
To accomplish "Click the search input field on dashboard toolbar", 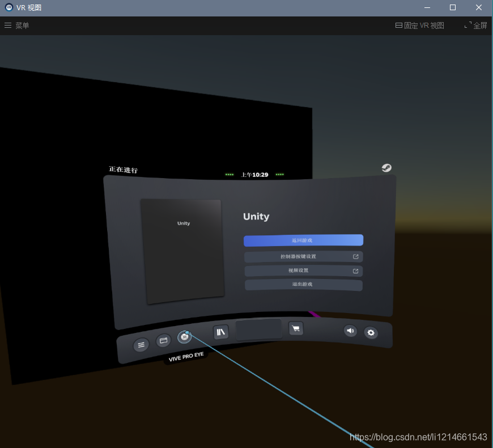I will pos(258,329).
